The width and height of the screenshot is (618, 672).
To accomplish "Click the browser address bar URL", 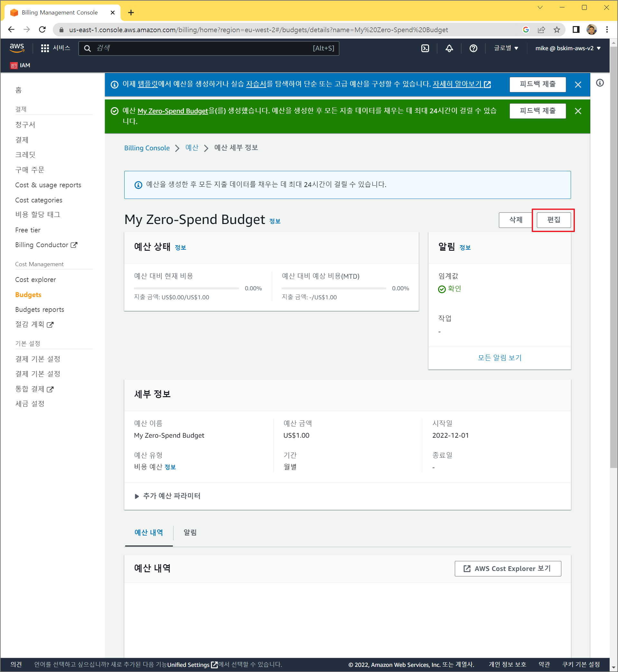I will point(258,30).
